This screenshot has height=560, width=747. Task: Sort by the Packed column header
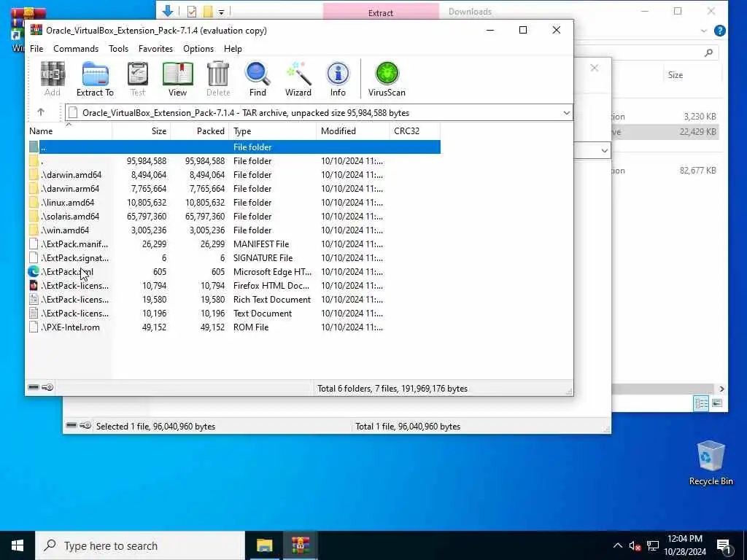tap(200, 131)
